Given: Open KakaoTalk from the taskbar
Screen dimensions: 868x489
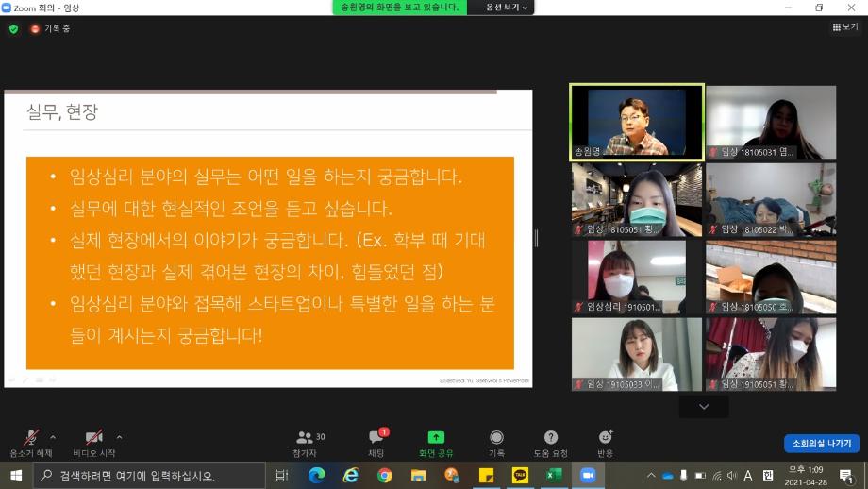Looking at the screenshot, I should 520,475.
